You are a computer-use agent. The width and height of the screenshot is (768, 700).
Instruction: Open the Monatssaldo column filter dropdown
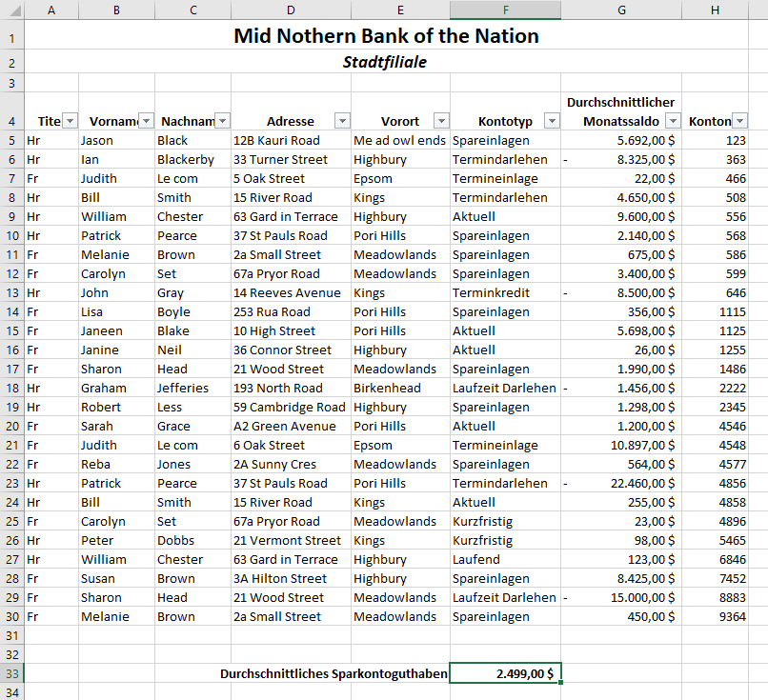(674, 120)
